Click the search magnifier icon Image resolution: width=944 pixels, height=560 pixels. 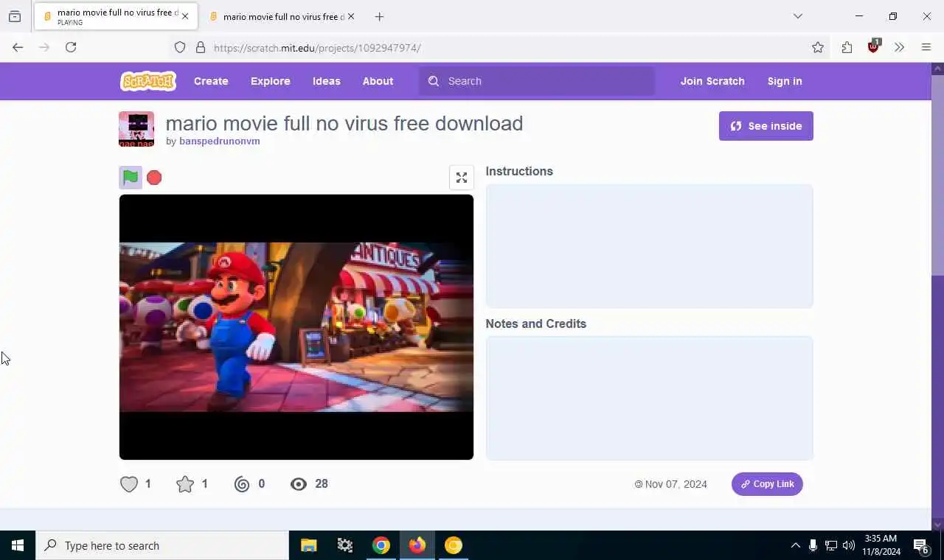(x=434, y=81)
